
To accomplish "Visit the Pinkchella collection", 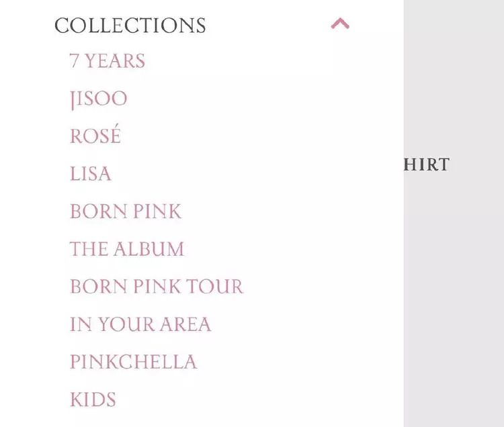I will tap(134, 362).
